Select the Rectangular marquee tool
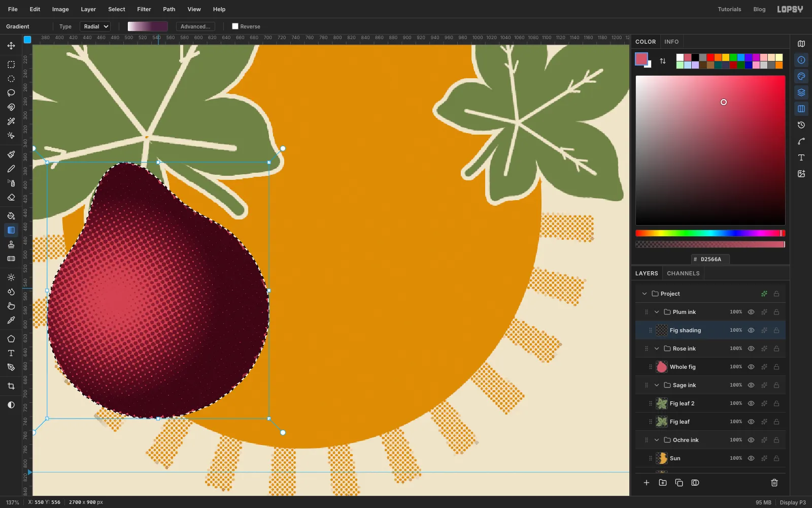The image size is (812, 508). point(11,65)
